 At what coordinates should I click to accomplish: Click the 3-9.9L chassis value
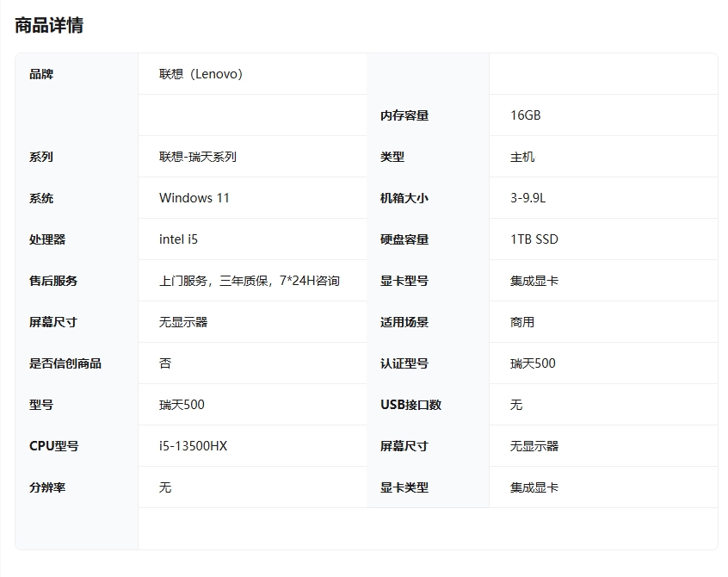(x=527, y=198)
